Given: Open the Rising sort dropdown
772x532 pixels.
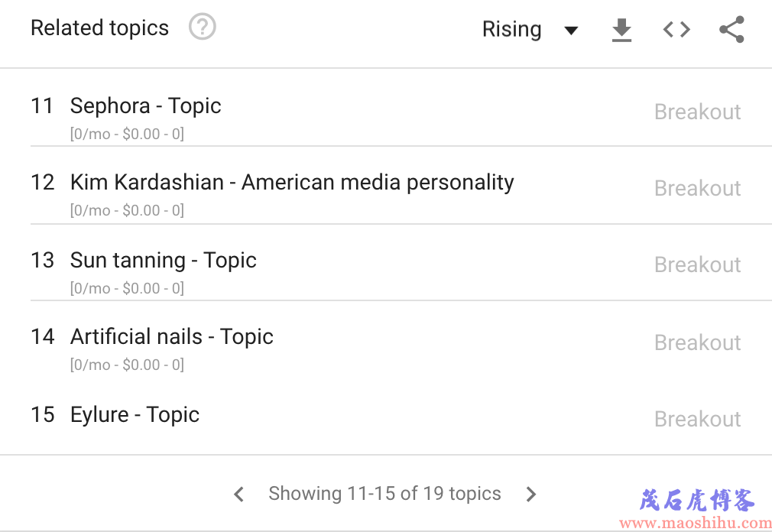Looking at the screenshot, I should (x=530, y=30).
